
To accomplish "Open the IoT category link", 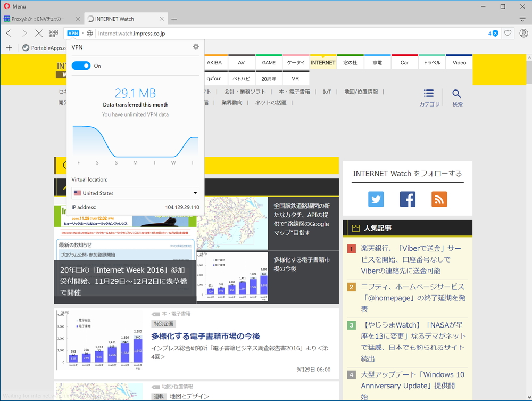I will pyautogui.click(x=327, y=92).
